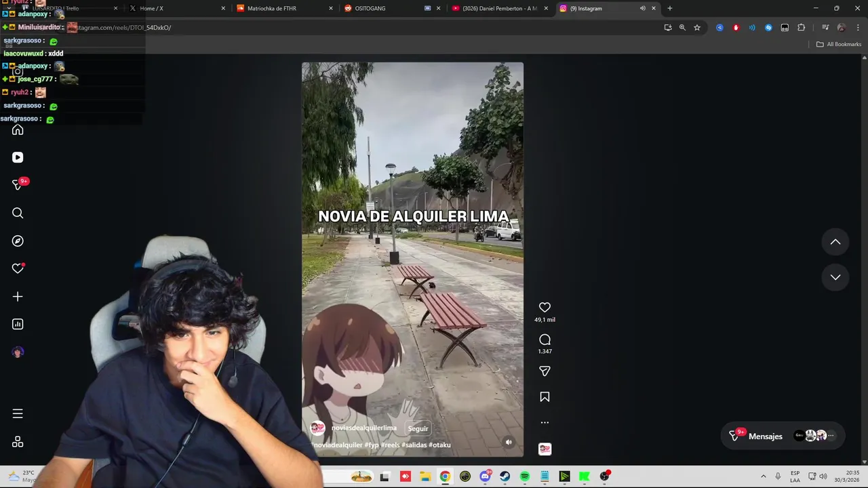Open the Chrome profile avatar
The height and width of the screenshot is (488, 868).
(x=842, y=28)
